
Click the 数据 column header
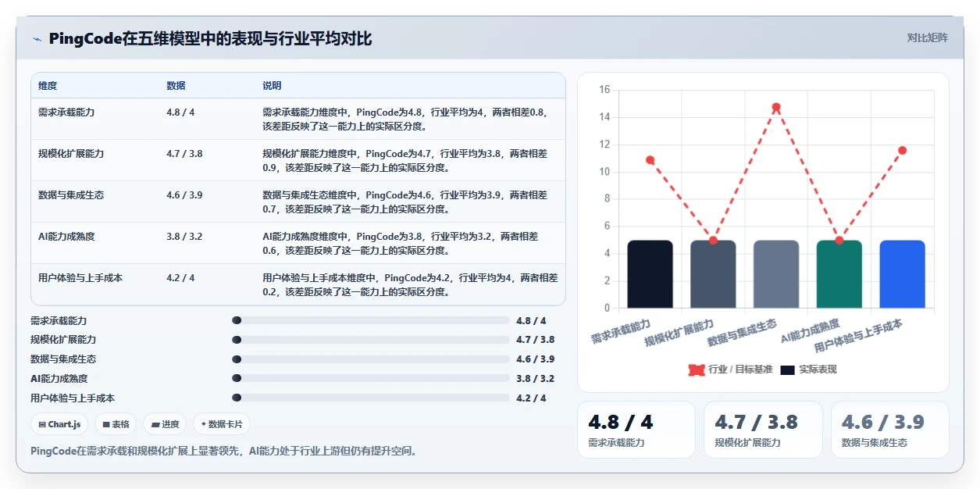click(176, 86)
